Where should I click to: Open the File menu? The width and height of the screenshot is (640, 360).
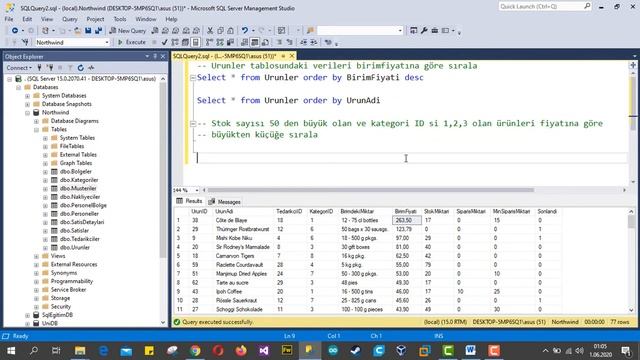tap(9, 19)
